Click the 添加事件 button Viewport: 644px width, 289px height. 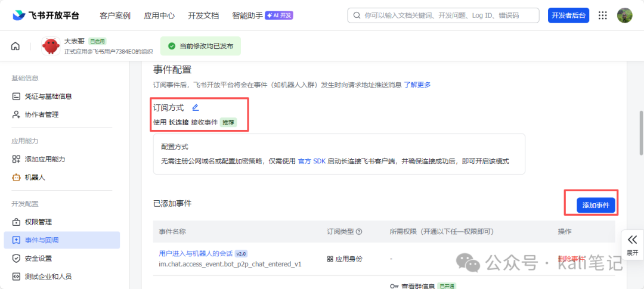coord(596,205)
